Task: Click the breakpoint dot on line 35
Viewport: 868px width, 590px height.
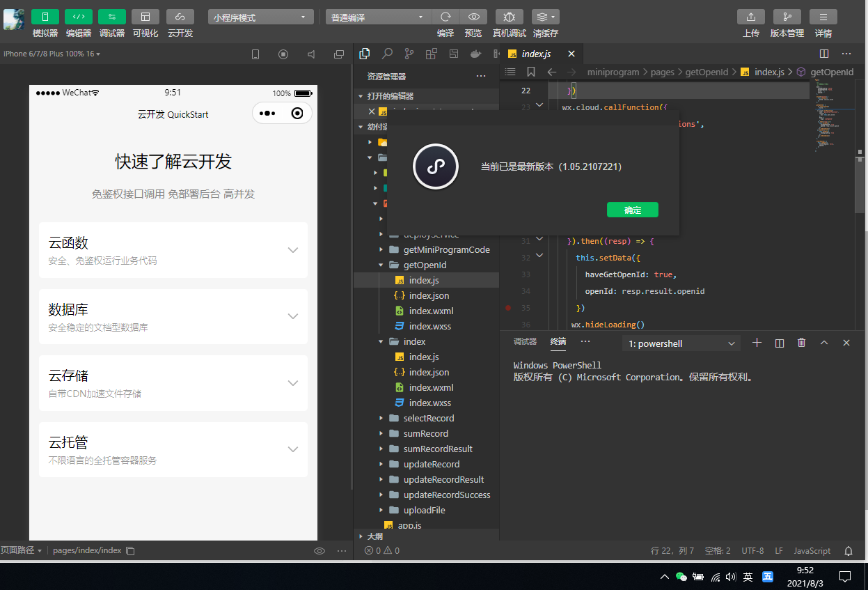Action: click(x=508, y=307)
